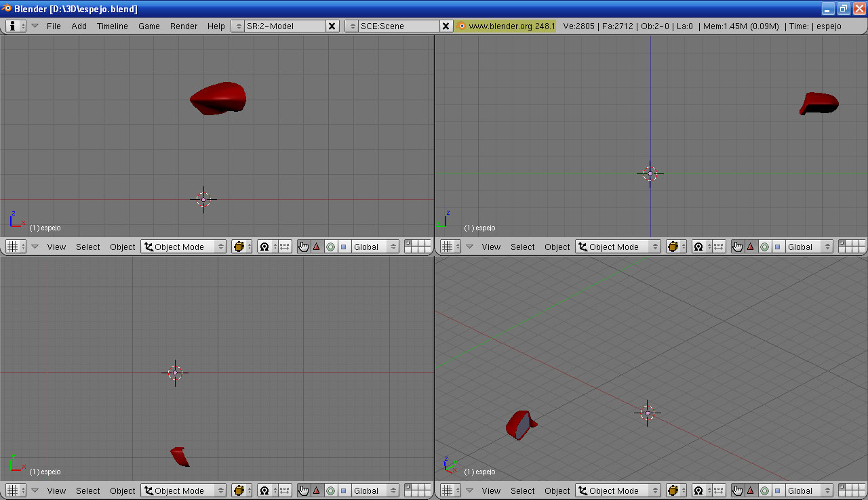Screen dimensions: 868x500
Task: Open Object Mode dropdown in top-left viewport
Action: click(184, 247)
